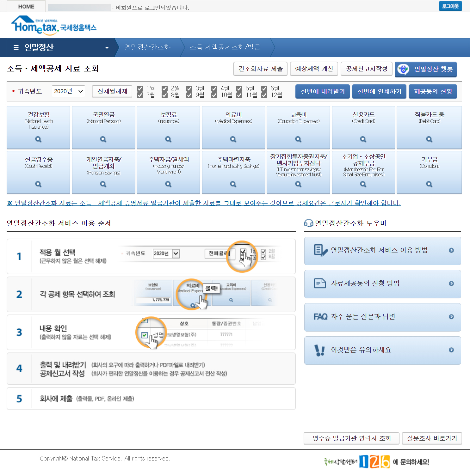
Task: Click 설문조사 바로가기 button
Action: (x=432, y=438)
